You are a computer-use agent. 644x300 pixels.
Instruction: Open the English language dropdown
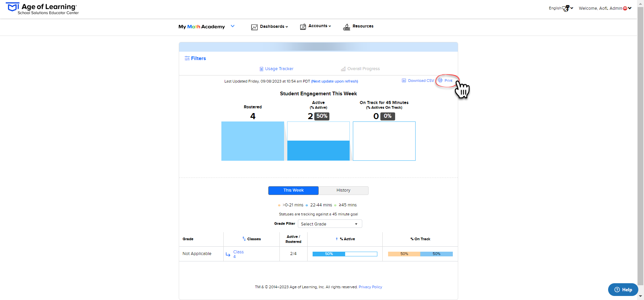pyautogui.click(x=560, y=8)
